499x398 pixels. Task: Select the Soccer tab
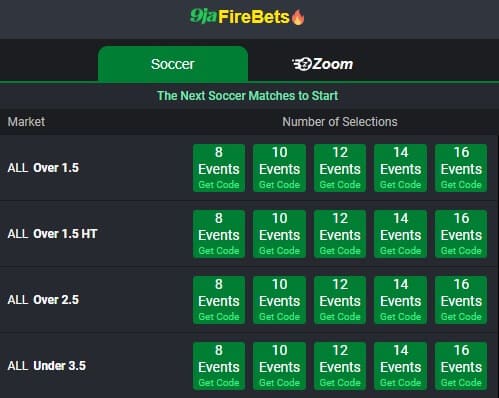(x=173, y=64)
